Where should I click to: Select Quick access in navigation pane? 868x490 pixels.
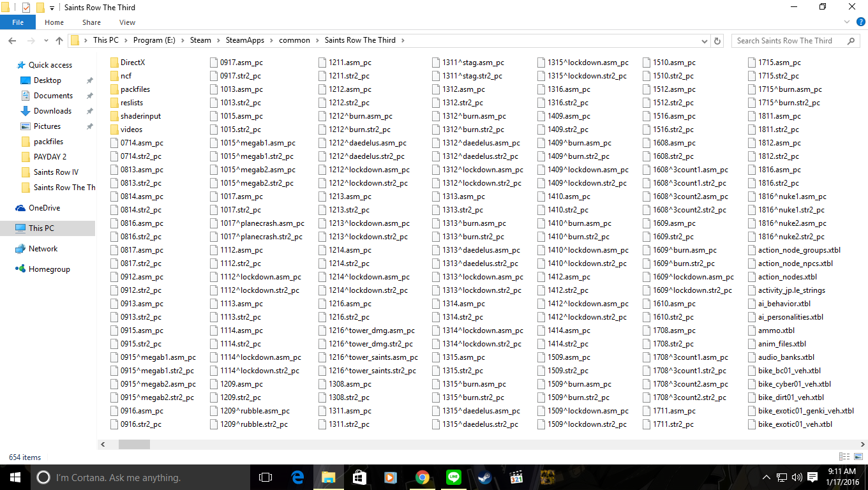click(50, 65)
